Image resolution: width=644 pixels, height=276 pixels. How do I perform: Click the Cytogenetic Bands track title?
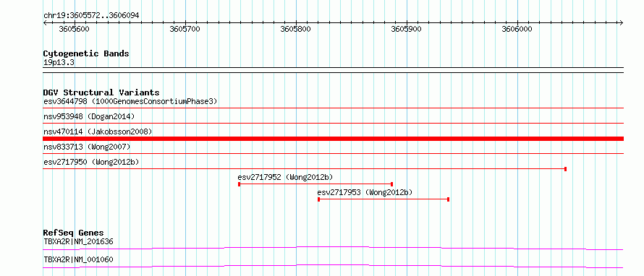86,53
